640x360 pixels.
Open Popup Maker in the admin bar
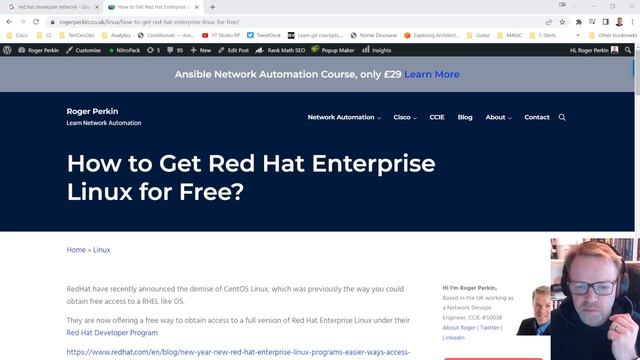tap(333, 50)
